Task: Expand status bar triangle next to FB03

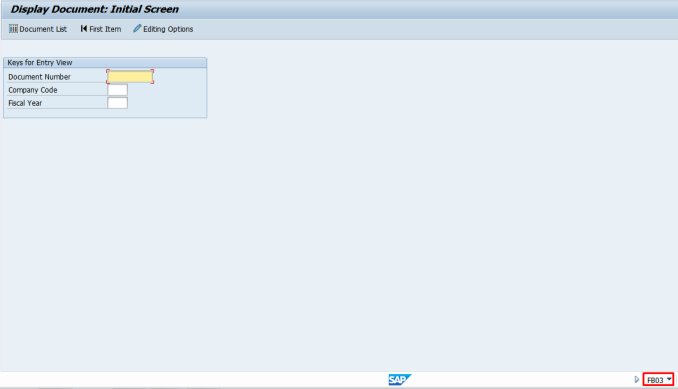Action: [636, 379]
